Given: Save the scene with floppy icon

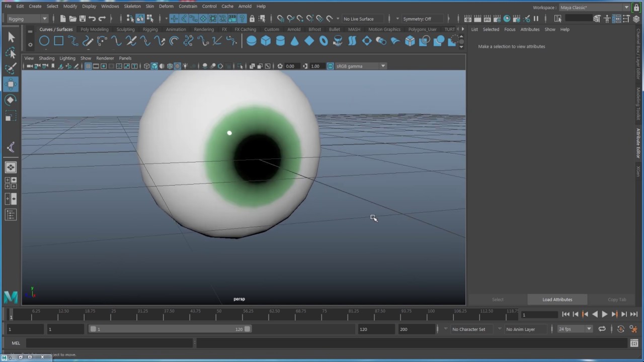Looking at the screenshot, I should pos(83,19).
